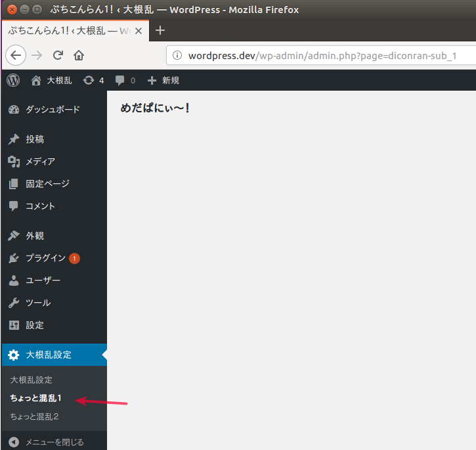476x450 pixels.
Task: Collapse menu via メニューを閉じる
Action: coord(54,442)
